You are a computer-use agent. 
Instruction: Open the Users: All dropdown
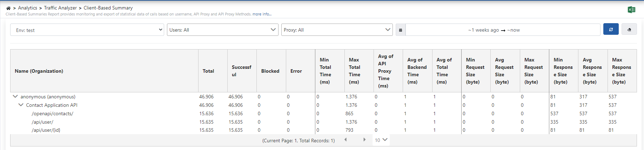(222, 30)
